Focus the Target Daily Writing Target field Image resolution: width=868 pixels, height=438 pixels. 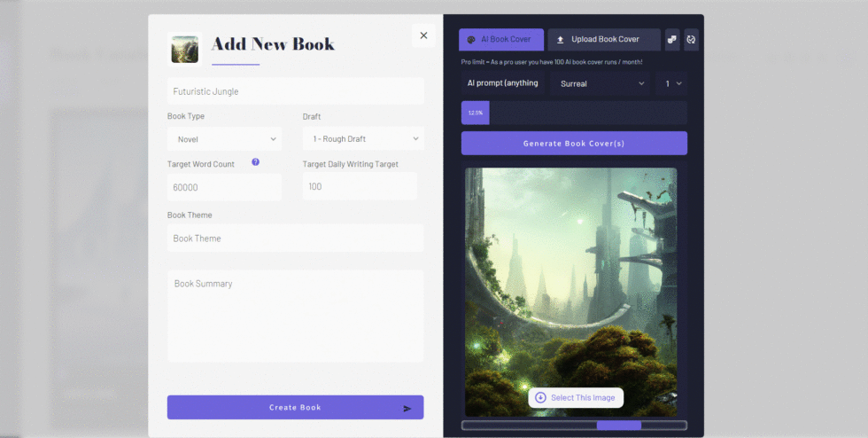(x=360, y=187)
